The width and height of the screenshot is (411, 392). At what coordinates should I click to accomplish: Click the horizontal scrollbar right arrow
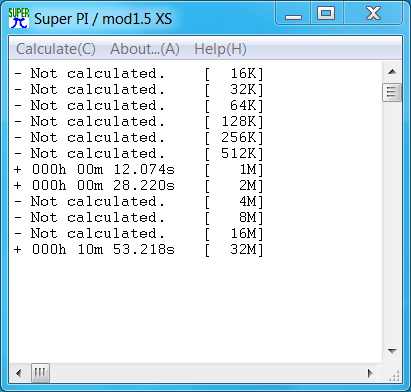370,373
